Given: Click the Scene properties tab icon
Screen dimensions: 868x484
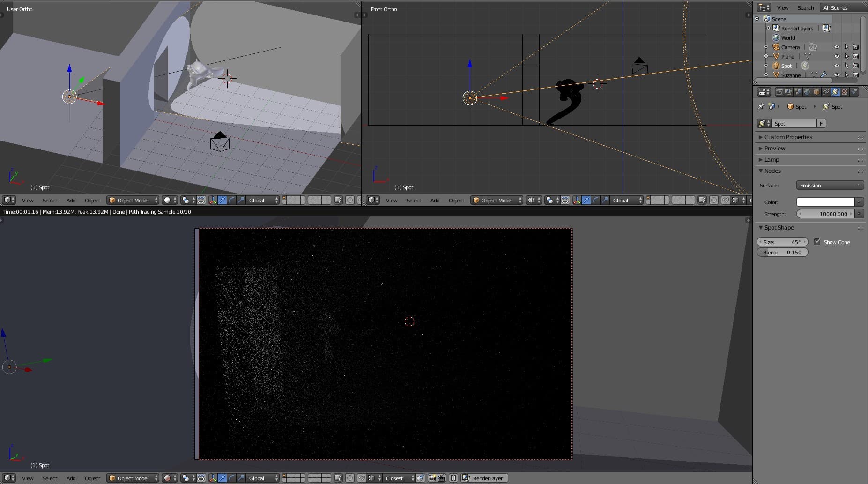Looking at the screenshot, I should tap(798, 92).
